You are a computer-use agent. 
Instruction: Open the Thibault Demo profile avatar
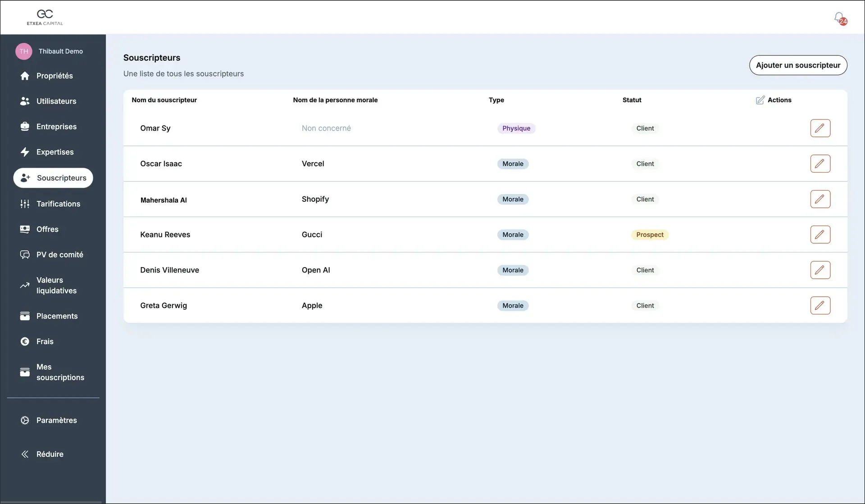coord(24,51)
